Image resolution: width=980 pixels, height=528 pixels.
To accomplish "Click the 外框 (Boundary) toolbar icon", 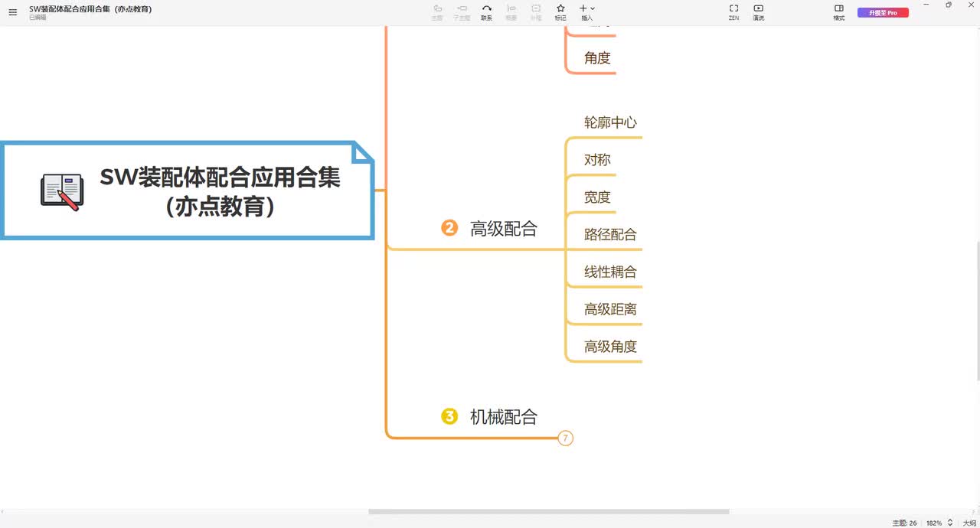I will pyautogui.click(x=536, y=11).
